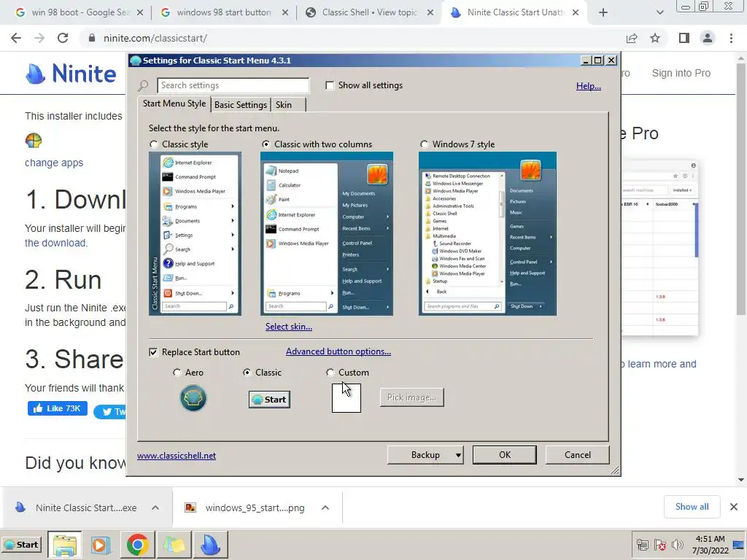Click the Facebook Like 73K button

57,408
